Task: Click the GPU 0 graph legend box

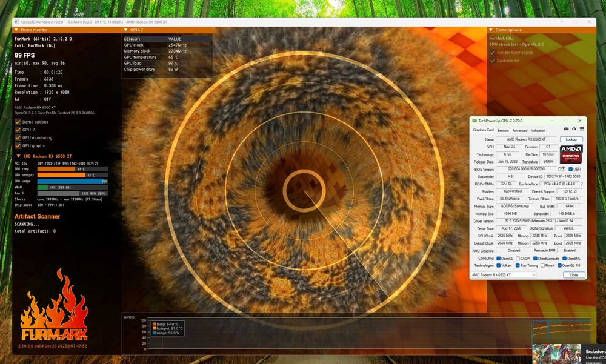Action: pos(167,328)
